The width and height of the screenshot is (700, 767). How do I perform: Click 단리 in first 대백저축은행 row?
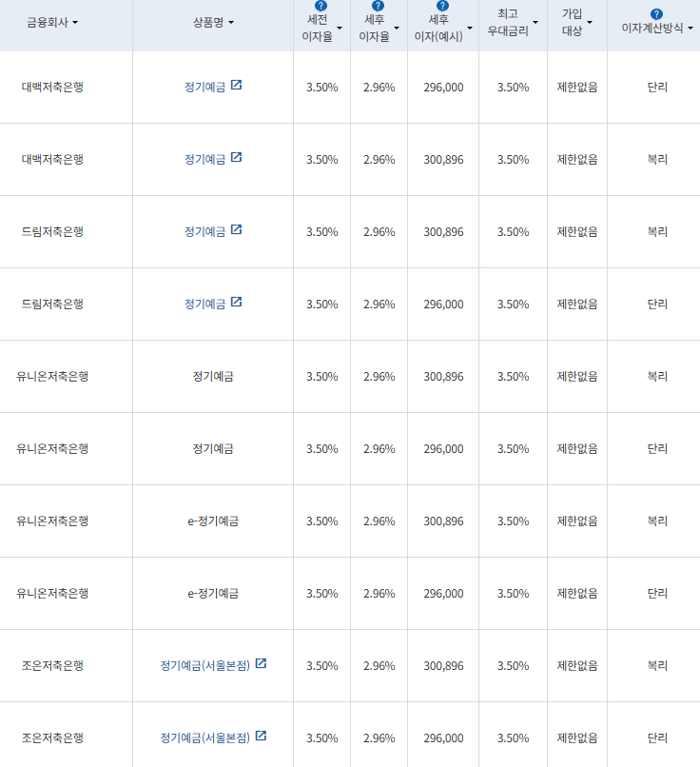click(657, 87)
